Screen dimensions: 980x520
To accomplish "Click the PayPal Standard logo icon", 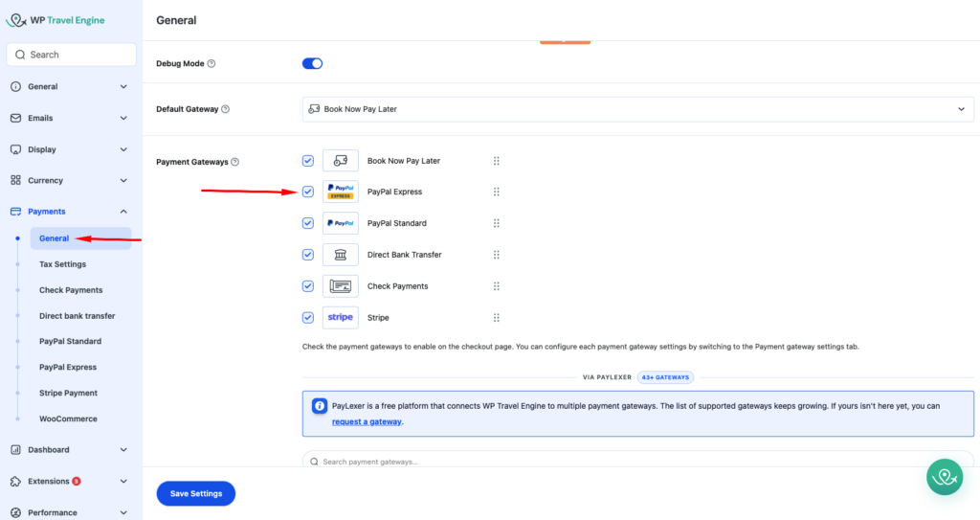I will 341,223.
